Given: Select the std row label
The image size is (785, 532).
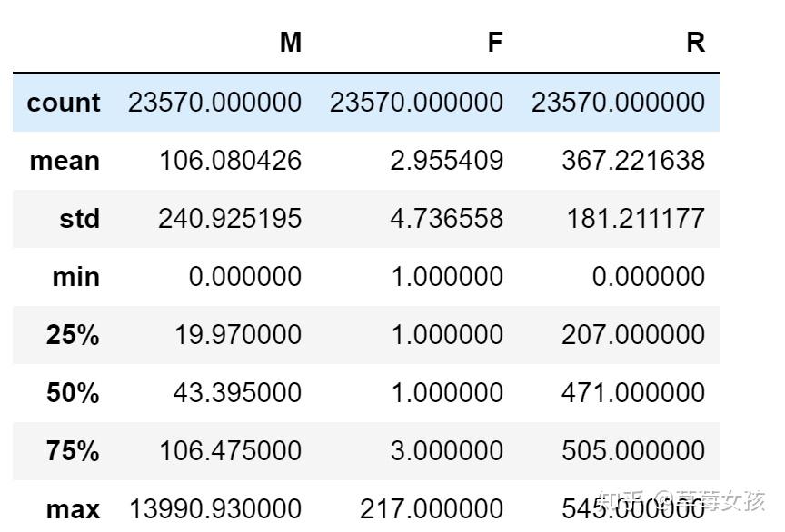Looking at the screenshot, I should 80,219.
